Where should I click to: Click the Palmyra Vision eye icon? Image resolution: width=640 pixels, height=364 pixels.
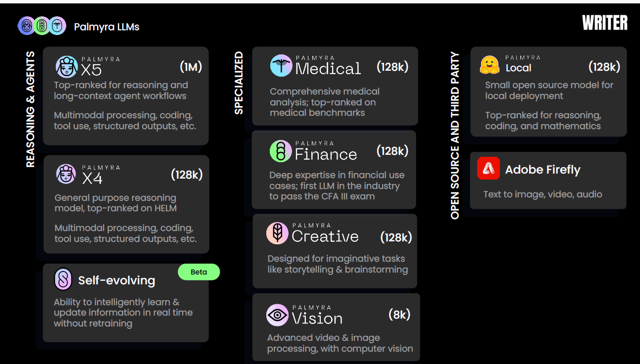(x=277, y=315)
